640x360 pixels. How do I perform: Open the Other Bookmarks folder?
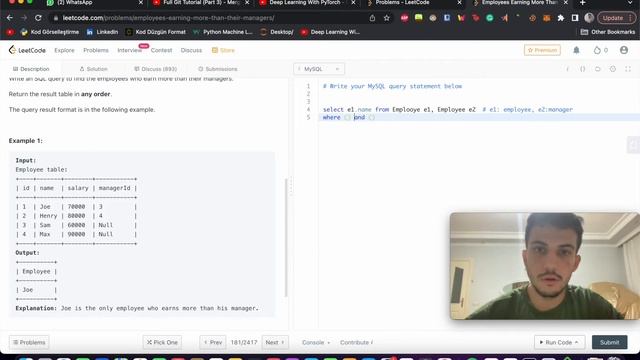pos(608,32)
